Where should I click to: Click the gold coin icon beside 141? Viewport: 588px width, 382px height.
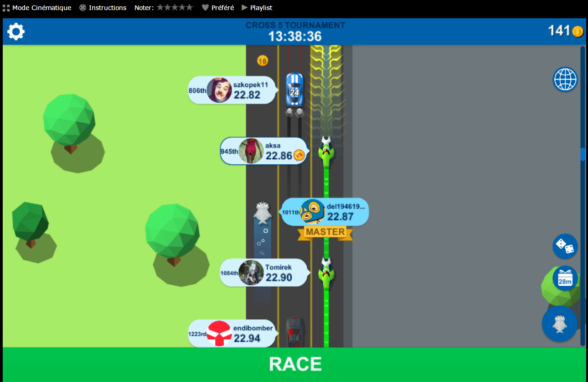pos(578,31)
